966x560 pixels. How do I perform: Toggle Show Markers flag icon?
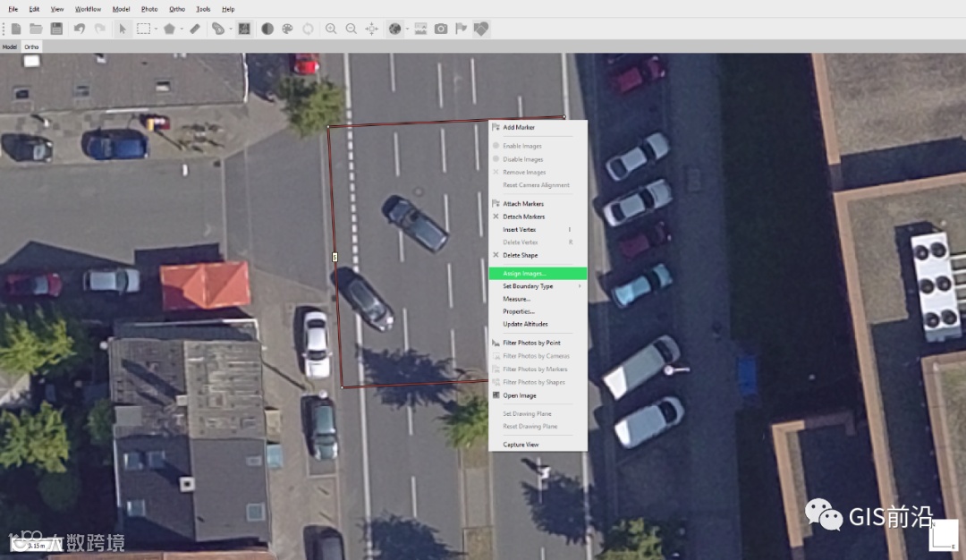(461, 29)
